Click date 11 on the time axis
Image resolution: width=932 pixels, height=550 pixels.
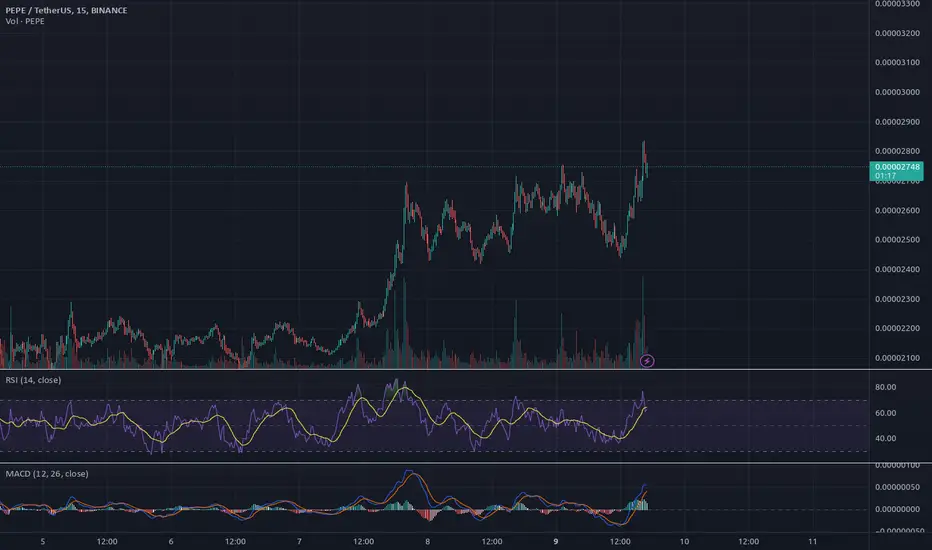click(x=813, y=542)
